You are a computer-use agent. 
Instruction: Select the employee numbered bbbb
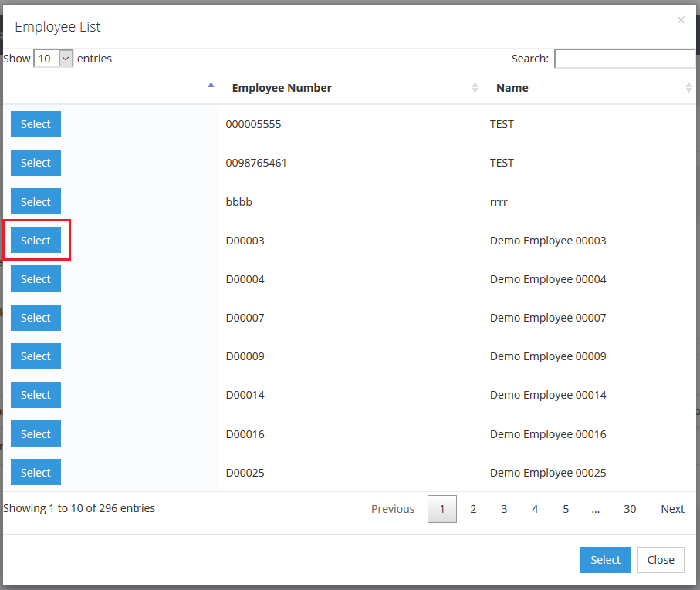tap(36, 202)
